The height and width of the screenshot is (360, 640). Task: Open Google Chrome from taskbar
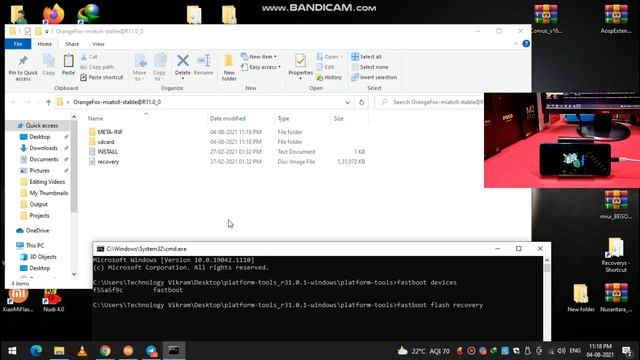[x=105, y=351]
